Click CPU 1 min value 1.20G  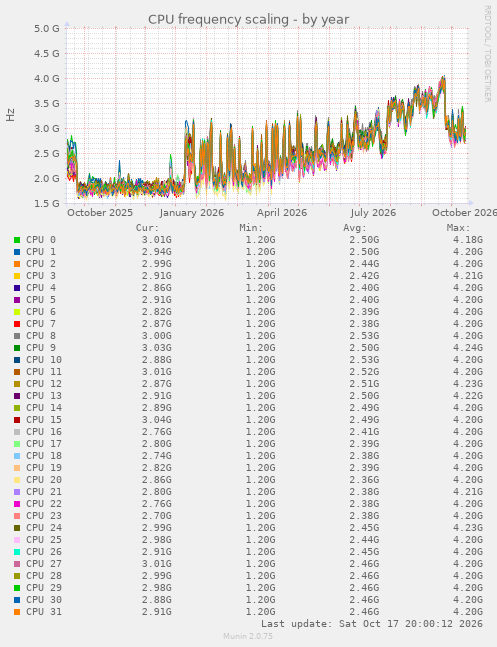coord(260,252)
